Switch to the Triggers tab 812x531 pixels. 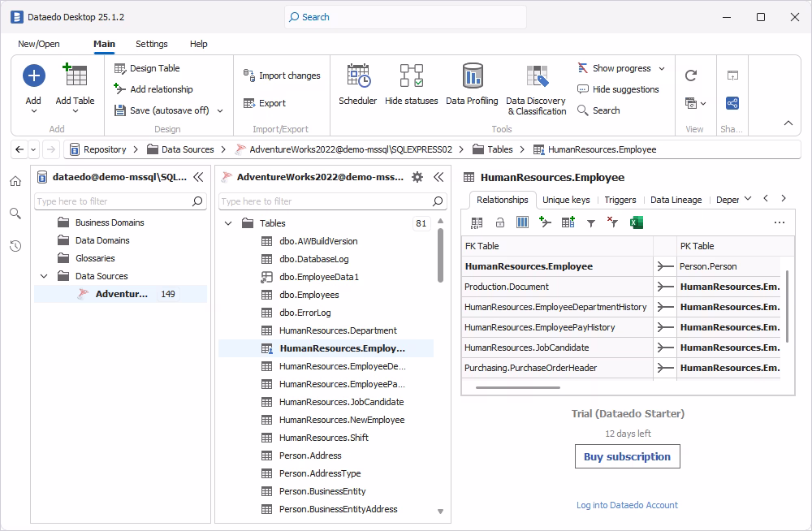pos(620,200)
